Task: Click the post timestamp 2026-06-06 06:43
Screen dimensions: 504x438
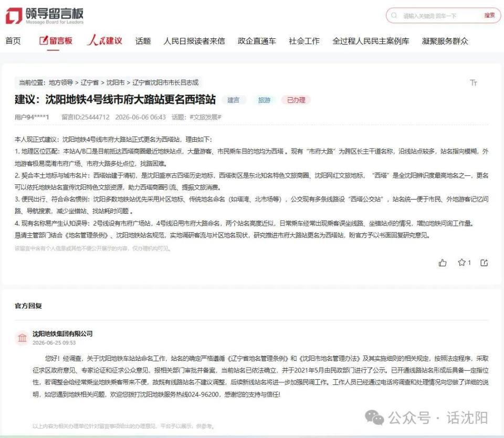Action: click(x=141, y=117)
